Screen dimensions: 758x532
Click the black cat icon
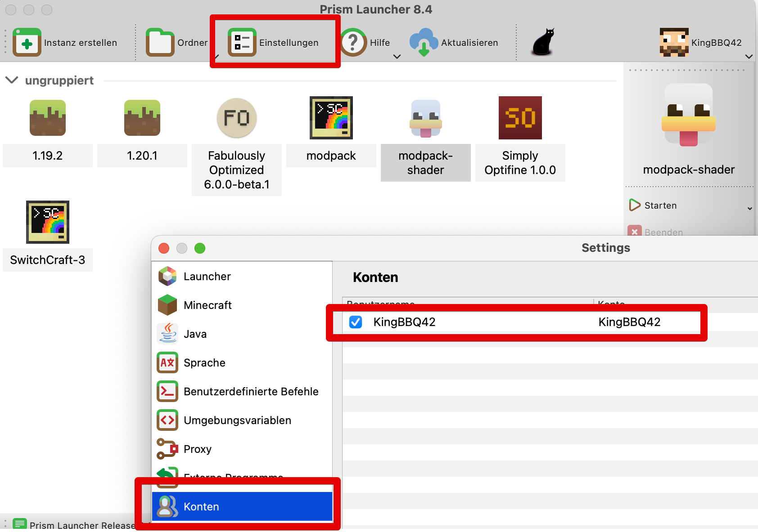(x=543, y=42)
